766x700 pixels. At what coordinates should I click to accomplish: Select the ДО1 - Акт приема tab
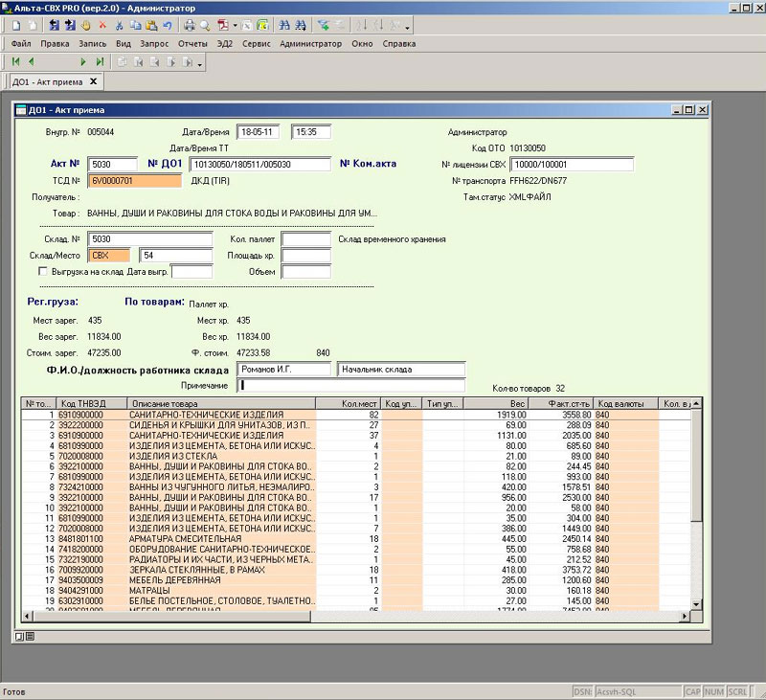pos(47,81)
